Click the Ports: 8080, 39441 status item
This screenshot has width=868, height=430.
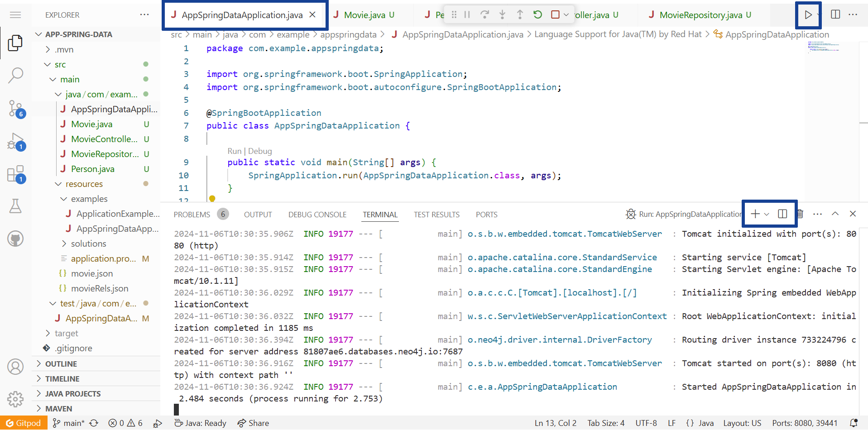click(805, 423)
